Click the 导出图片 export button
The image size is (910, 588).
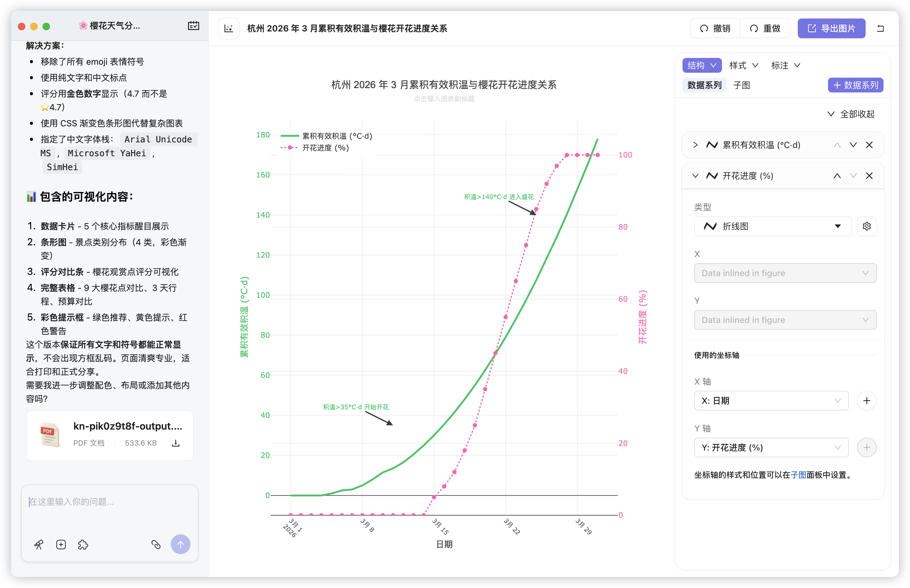(831, 28)
